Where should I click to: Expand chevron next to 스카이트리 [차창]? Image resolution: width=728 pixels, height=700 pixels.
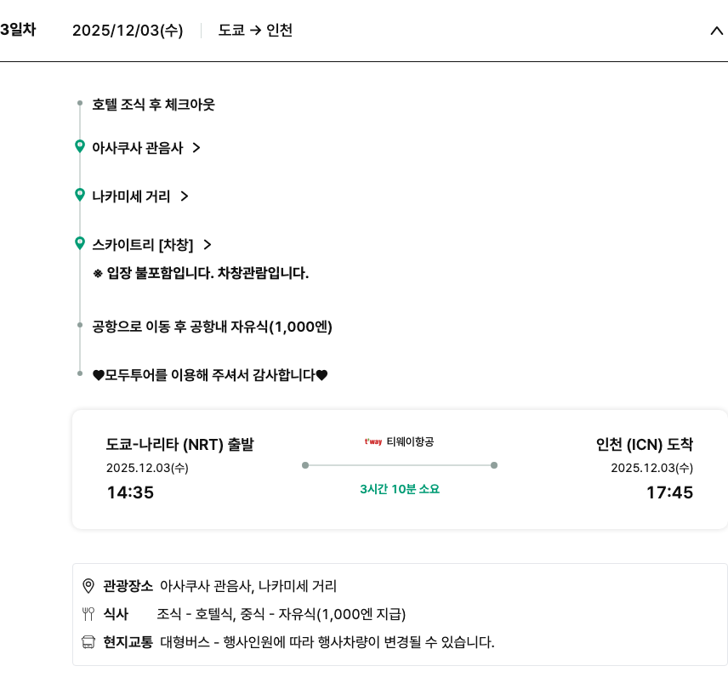[x=207, y=245]
